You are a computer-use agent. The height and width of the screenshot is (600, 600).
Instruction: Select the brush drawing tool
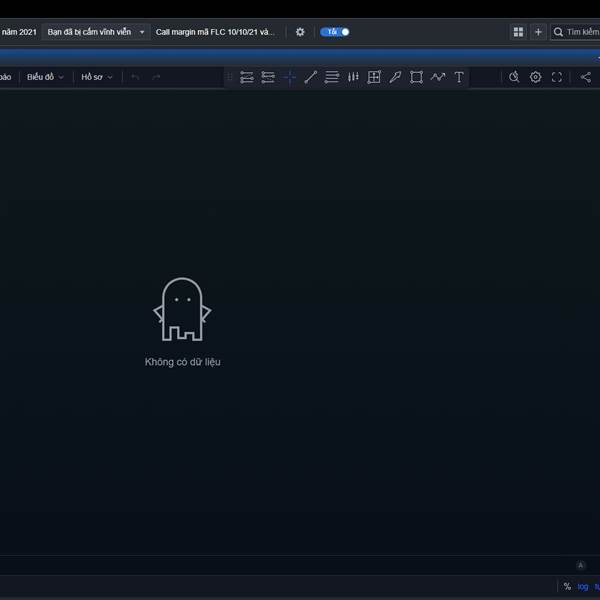pos(395,77)
